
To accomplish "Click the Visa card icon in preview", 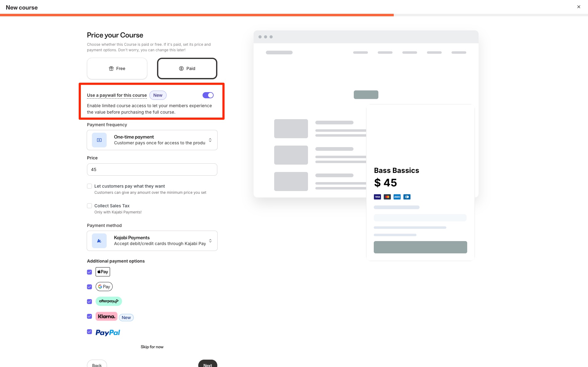I will pyautogui.click(x=377, y=197).
